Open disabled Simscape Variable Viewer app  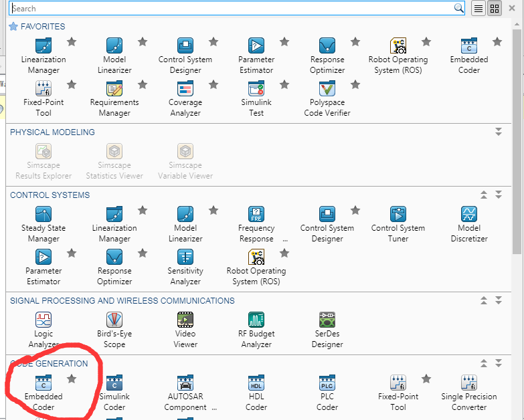pos(185,162)
